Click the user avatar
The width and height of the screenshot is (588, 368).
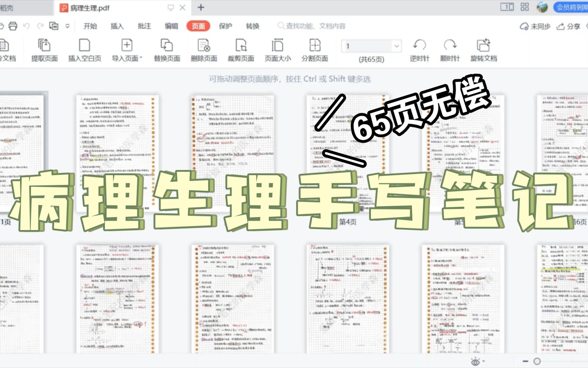coord(542,7)
